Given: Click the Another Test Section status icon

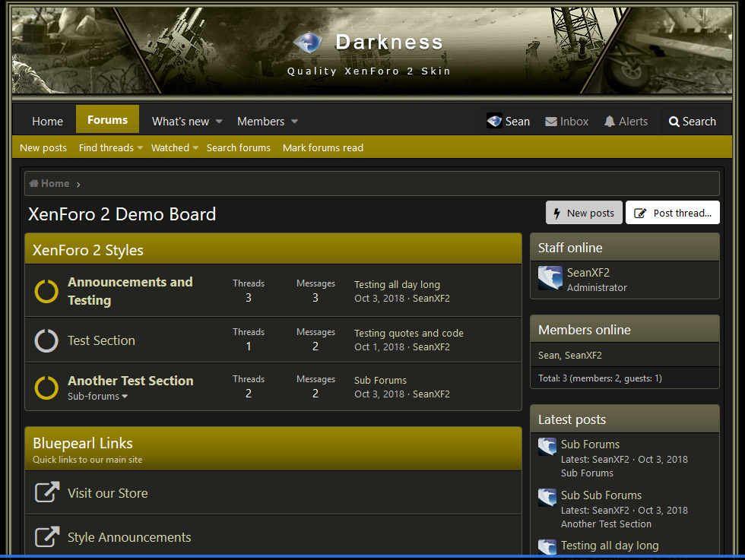Looking at the screenshot, I should 46,388.
